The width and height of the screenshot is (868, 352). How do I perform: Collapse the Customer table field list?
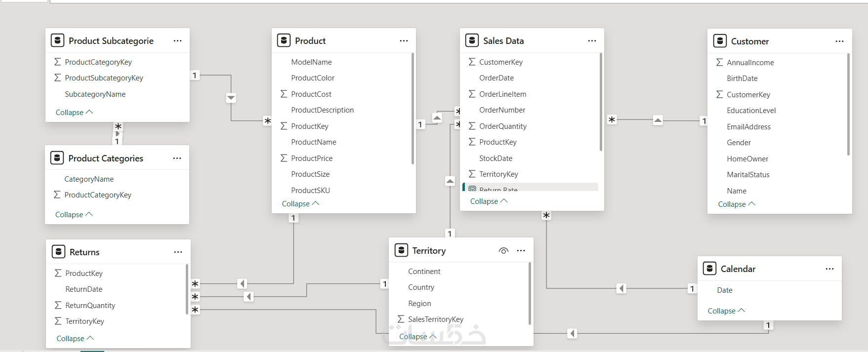pos(737,204)
